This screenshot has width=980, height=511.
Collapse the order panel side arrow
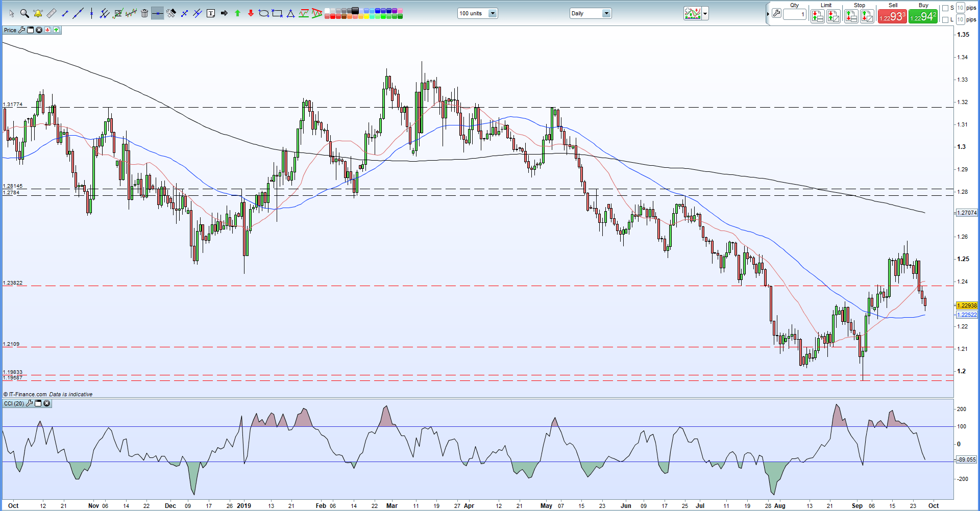coord(768,14)
